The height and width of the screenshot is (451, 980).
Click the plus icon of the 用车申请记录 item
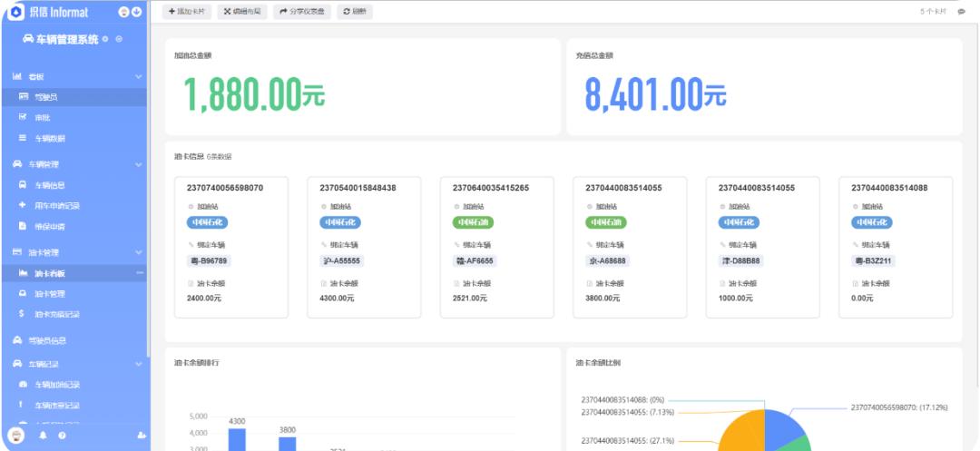coord(23,205)
